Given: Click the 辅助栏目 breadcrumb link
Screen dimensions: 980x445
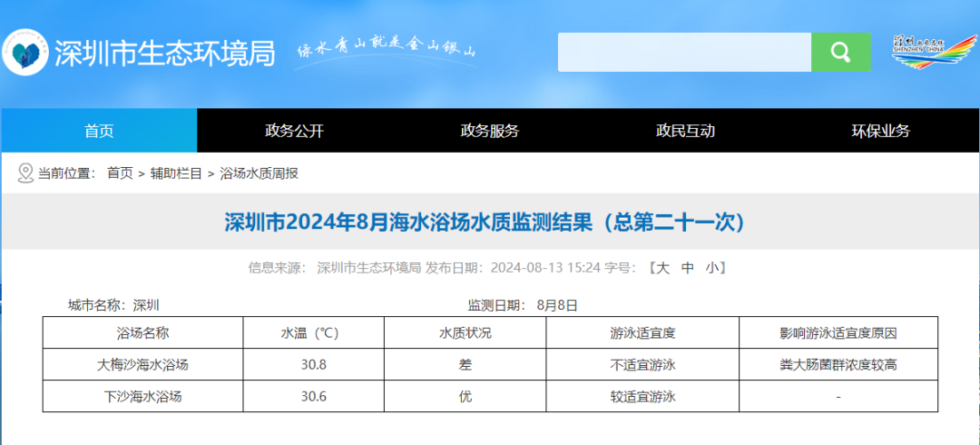Looking at the screenshot, I should pos(176,173).
